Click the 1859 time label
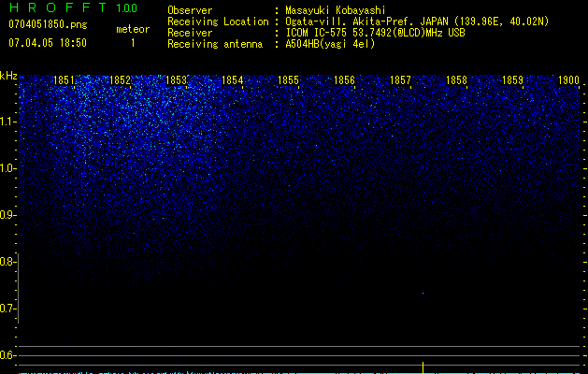This screenshot has width=588, height=374. (512, 80)
